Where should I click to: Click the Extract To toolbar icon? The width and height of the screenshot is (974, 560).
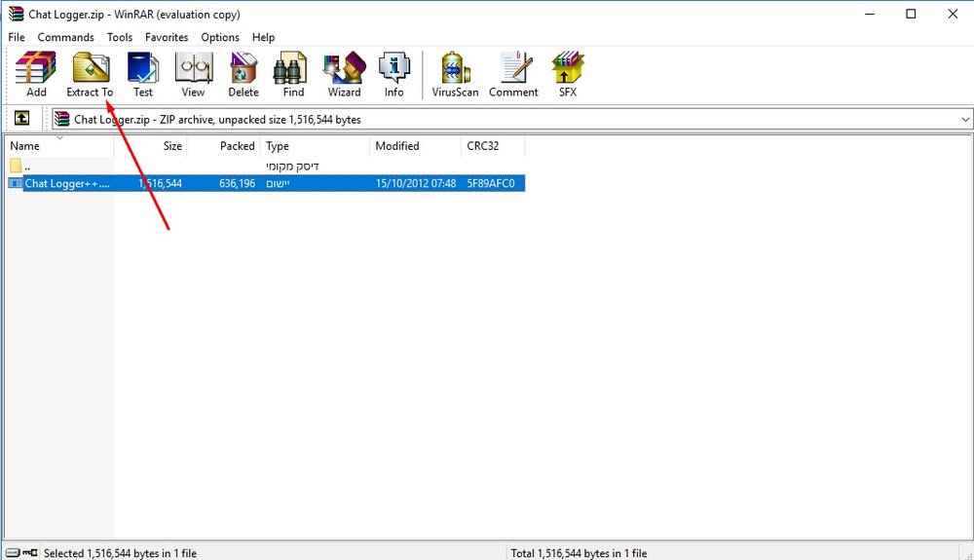[90, 74]
